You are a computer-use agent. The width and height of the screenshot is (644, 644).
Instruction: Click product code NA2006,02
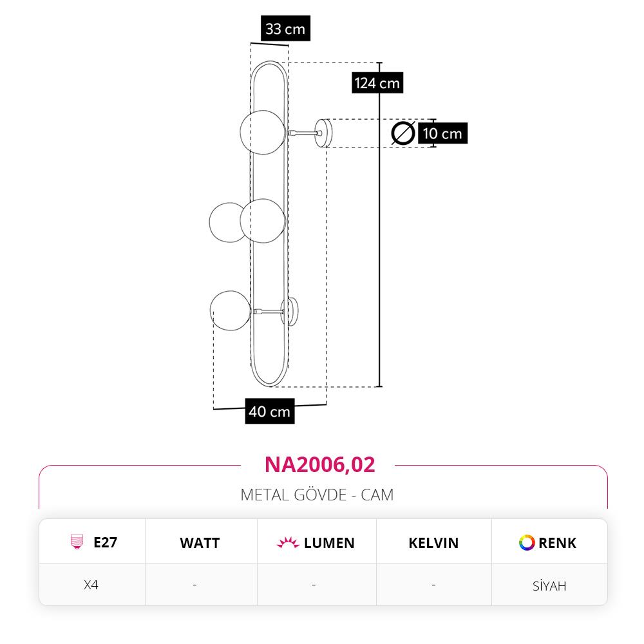[x=319, y=464]
